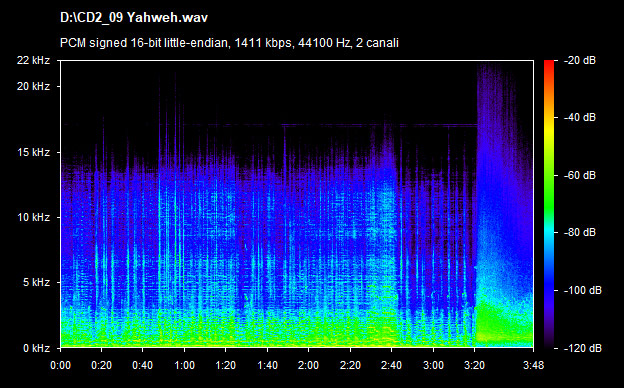Click the 1:20 time axis label
Image resolution: width=624 pixels, height=388 pixels.
pos(226,365)
